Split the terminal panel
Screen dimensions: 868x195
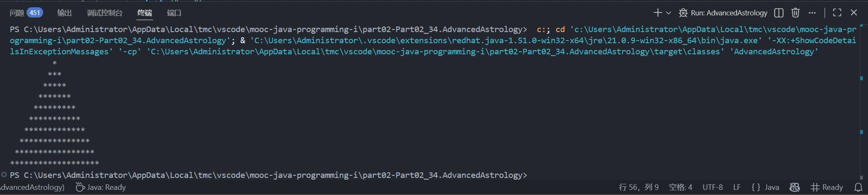click(x=779, y=13)
